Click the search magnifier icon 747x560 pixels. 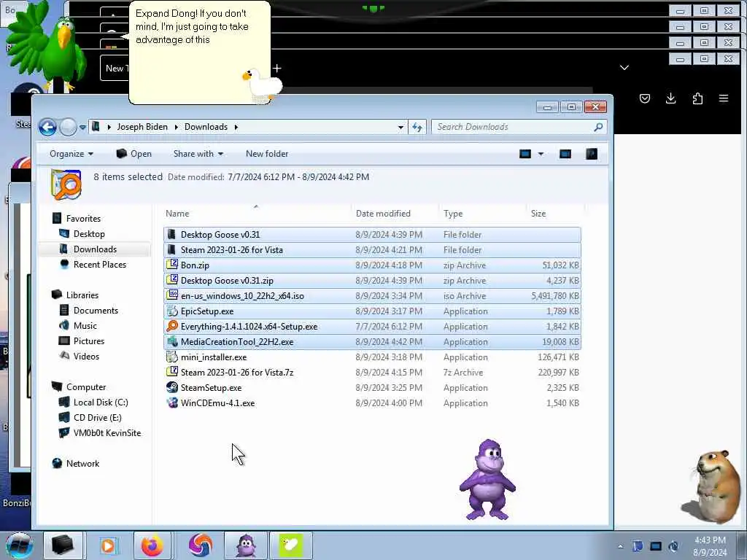point(598,127)
